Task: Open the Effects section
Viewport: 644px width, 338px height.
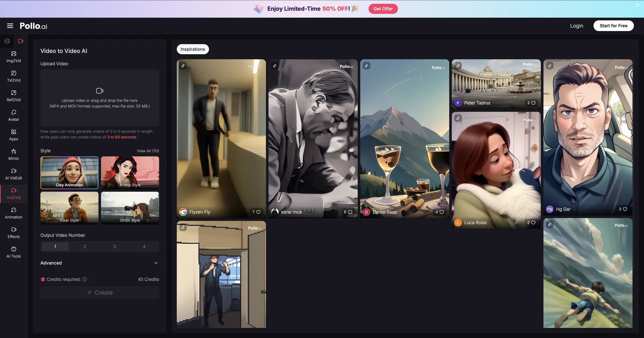Action: (x=14, y=233)
